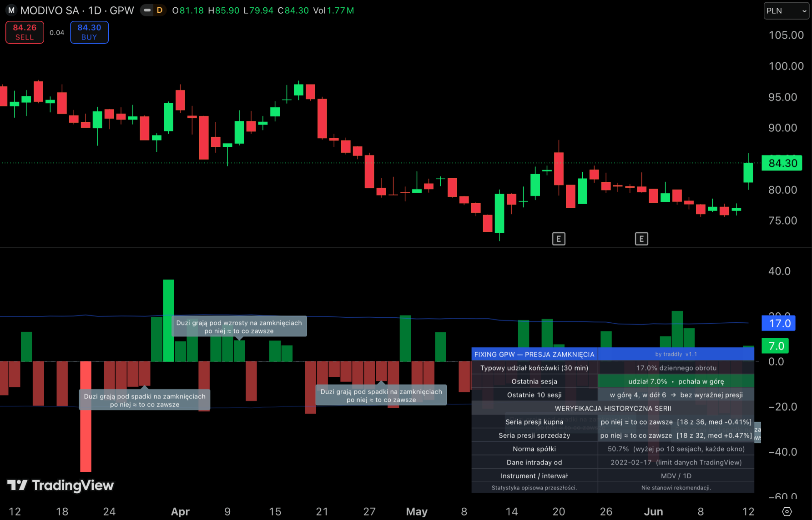Click the '17.0% dziennego obrotu' value
The height and width of the screenshot is (520, 812).
pos(676,368)
